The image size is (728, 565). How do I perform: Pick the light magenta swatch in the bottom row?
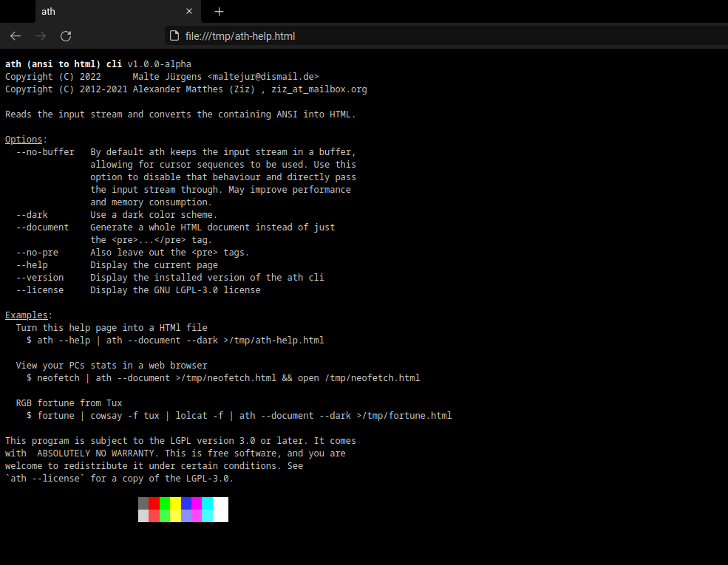click(197, 516)
